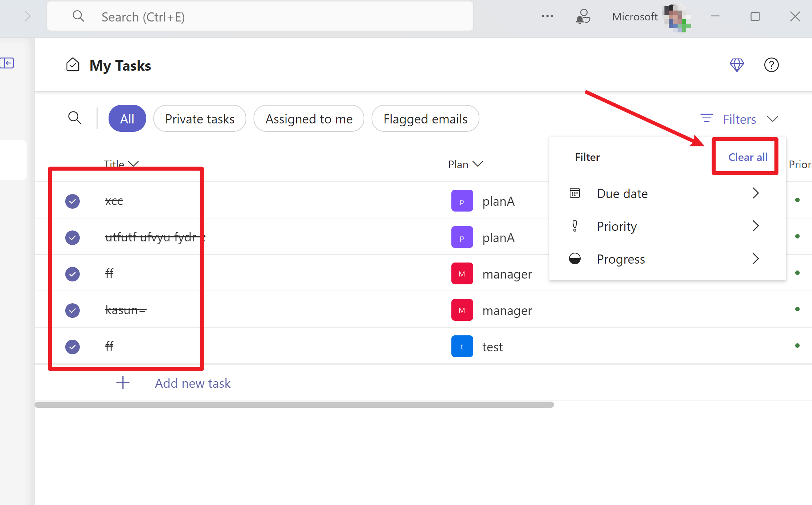Sort by the Title column header
Image resolution: width=812 pixels, height=505 pixels.
pyautogui.click(x=121, y=164)
